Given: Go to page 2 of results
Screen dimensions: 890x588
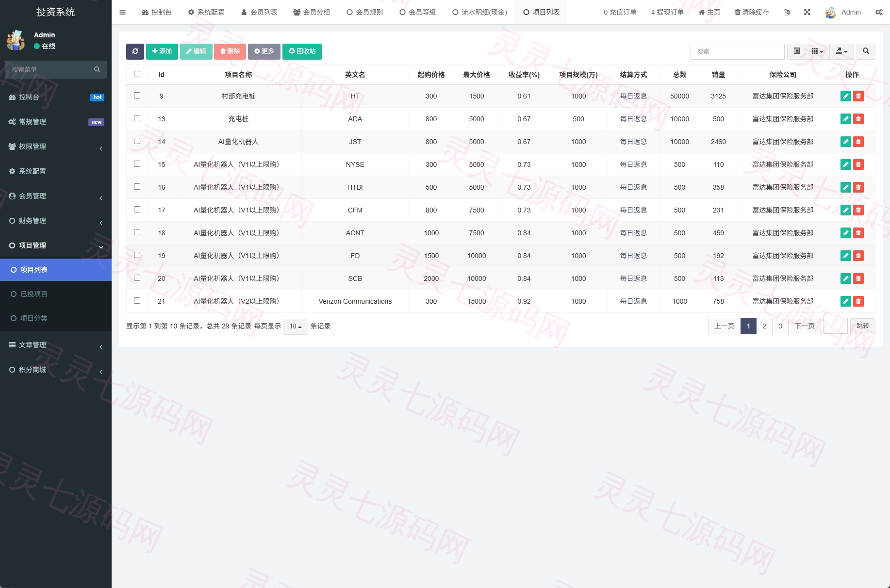Looking at the screenshot, I should coord(764,326).
